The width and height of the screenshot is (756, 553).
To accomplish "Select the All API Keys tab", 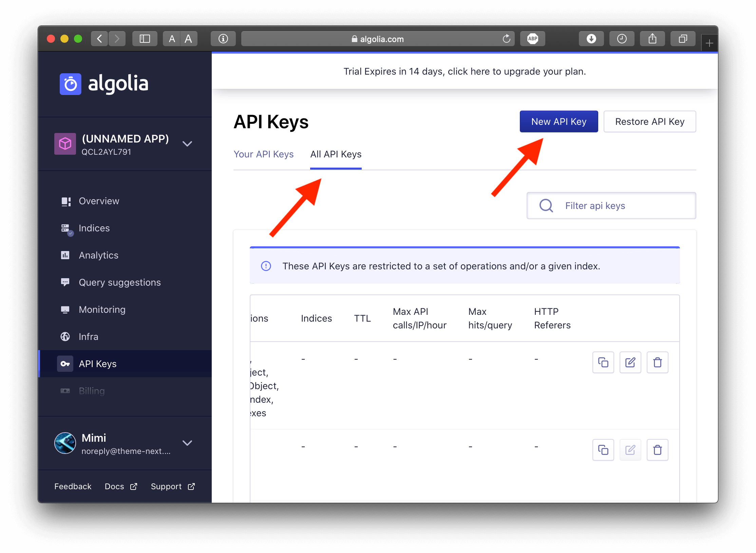I will pos(336,154).
